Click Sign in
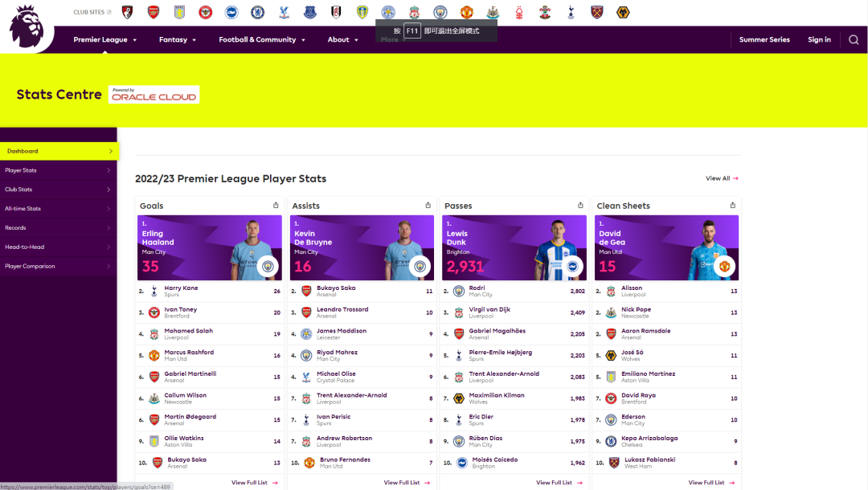The height and width of the screenshot is (490, 868). tap(819, 40)
